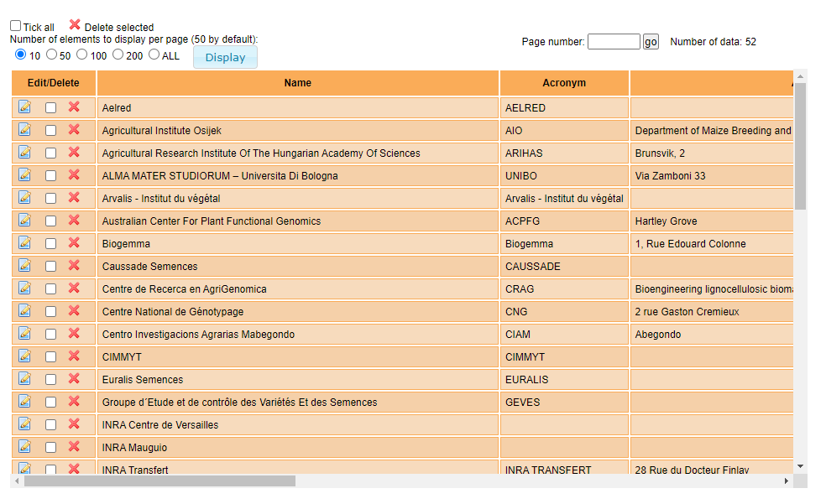The image size is (826, 504).
Task: Click 1, Rue Edouard Colonne cell
Action: (x=712, y=243)
